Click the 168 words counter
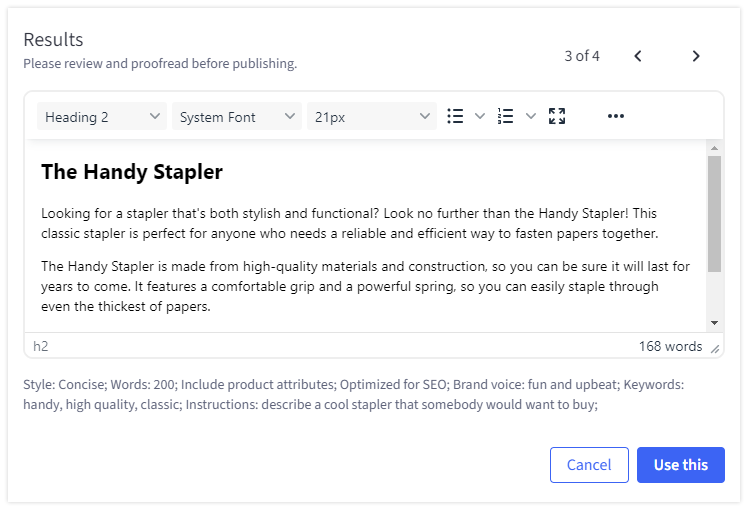752x516 pixels. pos(670,347)
